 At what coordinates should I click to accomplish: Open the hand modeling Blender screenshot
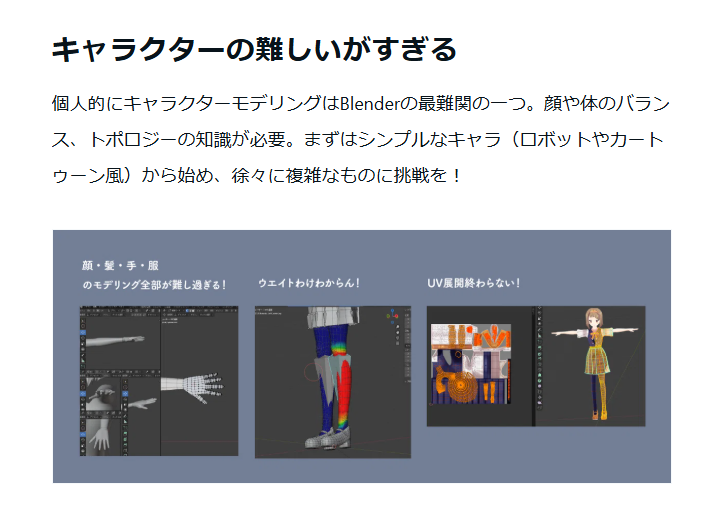click(x=159, y=381)
